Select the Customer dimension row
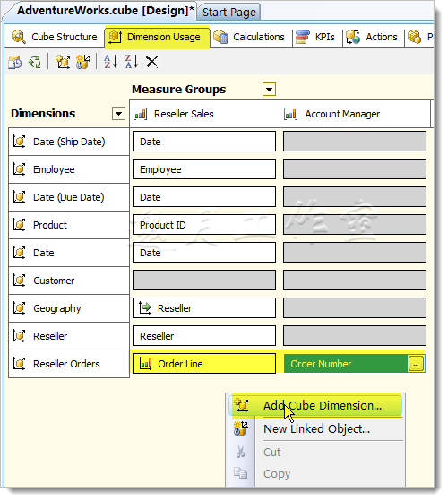 click(69, 281)
